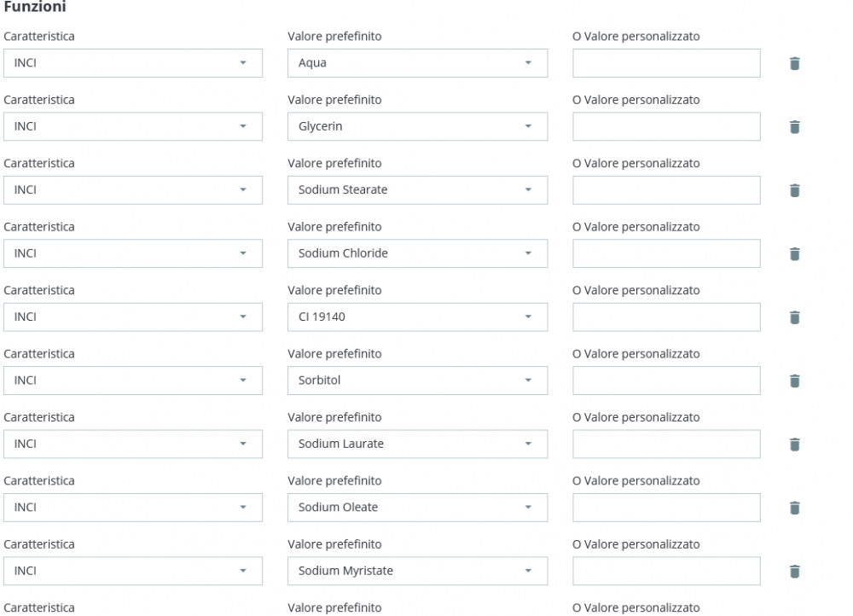The width and height of the screenshot is (853, 616).
Task: Delete the Aqua ingredient row
Action: 793,62
